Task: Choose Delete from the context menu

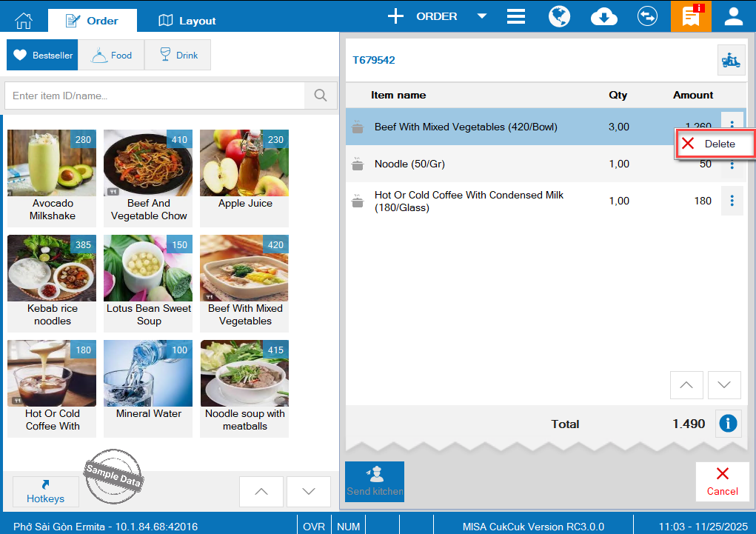Action: click(x=715, y=144)
